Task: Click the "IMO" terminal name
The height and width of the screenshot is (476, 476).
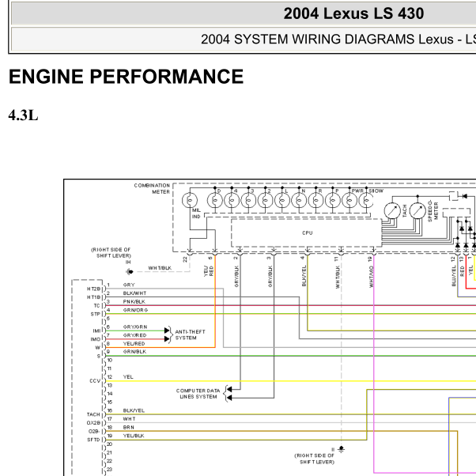Action: click(96, 339)
